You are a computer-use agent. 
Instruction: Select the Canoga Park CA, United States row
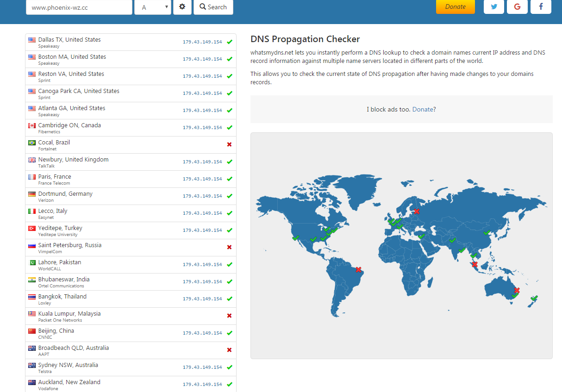click(131, 94)
